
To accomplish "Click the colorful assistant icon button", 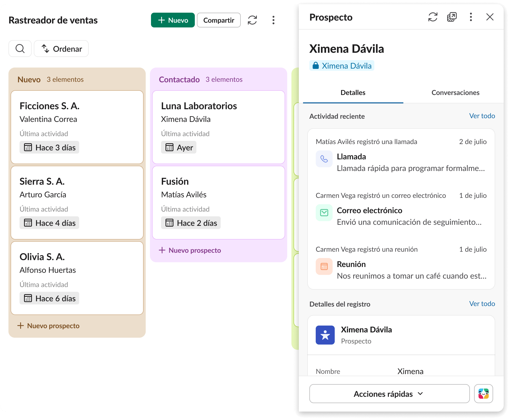I will pyautogui.click(x=484, y=394).
